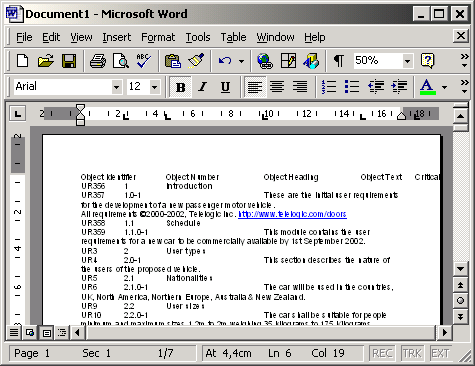Activate the Format Painter brush
Screen dimensions: 475x366
pyautogui.click(x=196, y=61)
